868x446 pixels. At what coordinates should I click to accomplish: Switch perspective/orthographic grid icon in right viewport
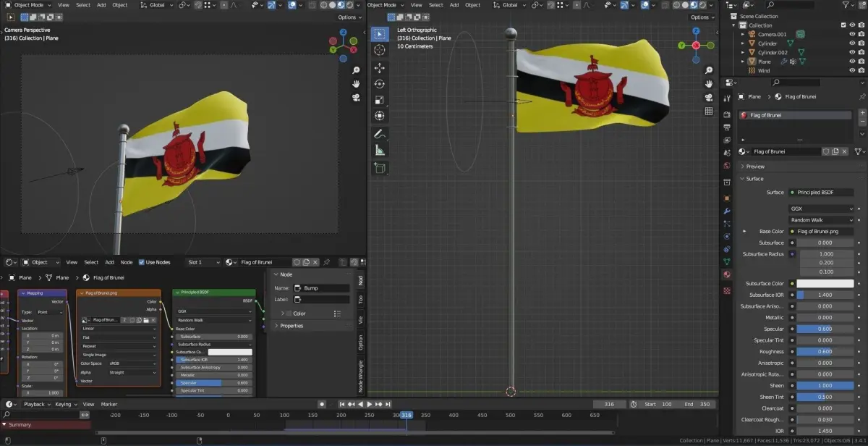[709, 111]
